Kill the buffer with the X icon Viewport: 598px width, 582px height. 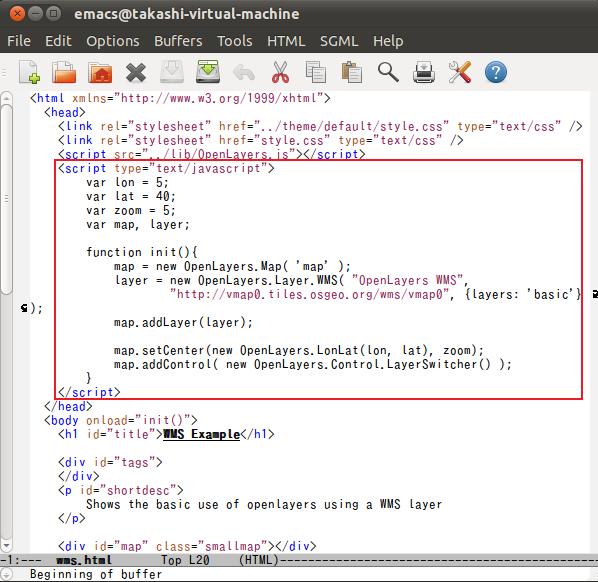click(136, 72)
